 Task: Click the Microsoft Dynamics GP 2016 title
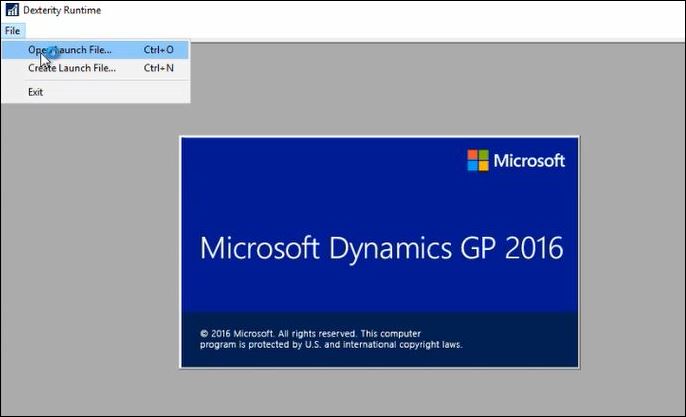[381, 247]
